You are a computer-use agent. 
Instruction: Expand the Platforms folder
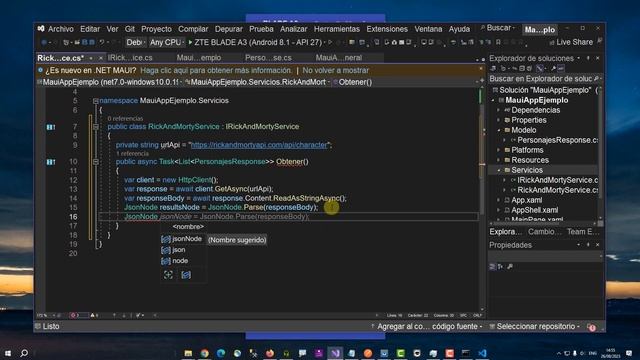pyautogui.click(x=498, y=150)
